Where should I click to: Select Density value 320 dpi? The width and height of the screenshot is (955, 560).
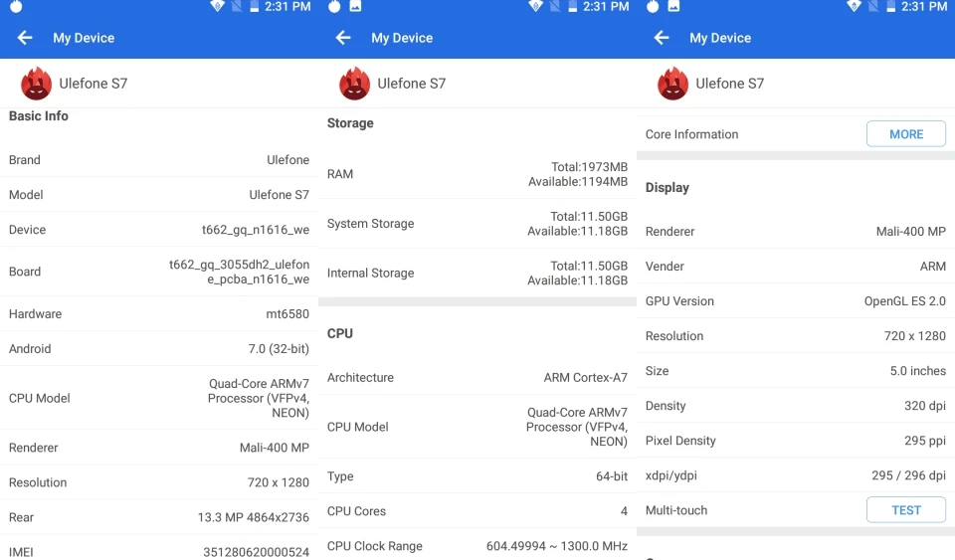point(924,406)
